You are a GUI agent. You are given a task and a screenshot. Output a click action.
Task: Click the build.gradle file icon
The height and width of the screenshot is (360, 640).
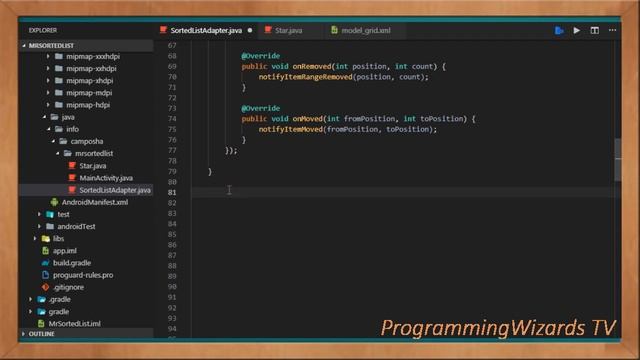pyautogui.click(x=46, y=263)
